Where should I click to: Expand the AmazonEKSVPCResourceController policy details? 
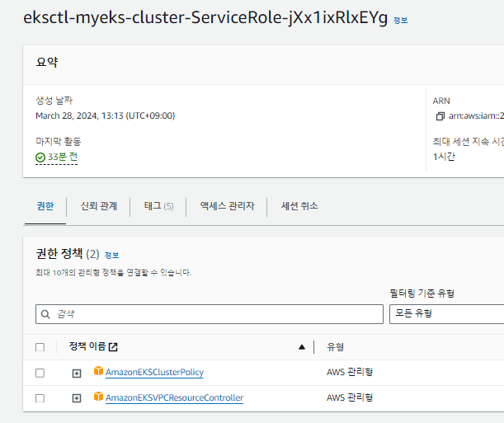click(x=77, y=398)
